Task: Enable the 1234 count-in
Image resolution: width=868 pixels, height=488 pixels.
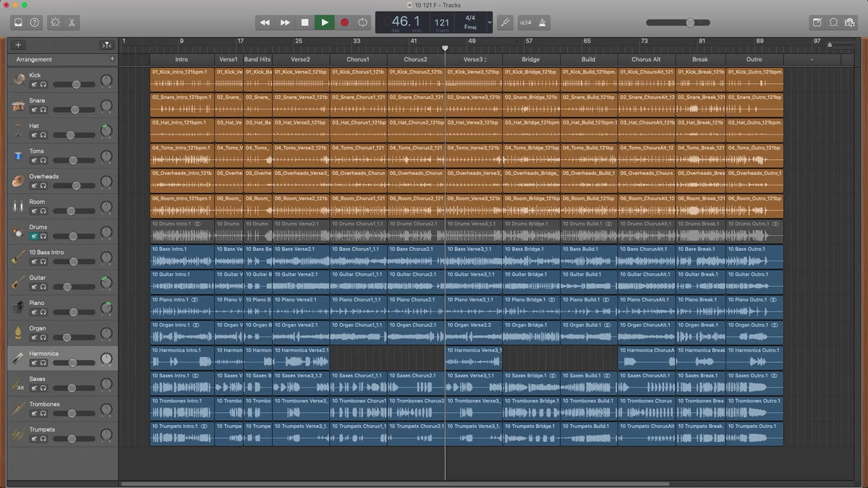Action: click(524, 22)
